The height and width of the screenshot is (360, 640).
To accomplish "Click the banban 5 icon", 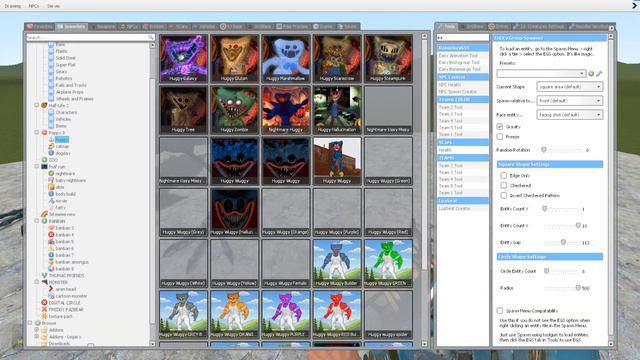I will (x=51, y=242).
